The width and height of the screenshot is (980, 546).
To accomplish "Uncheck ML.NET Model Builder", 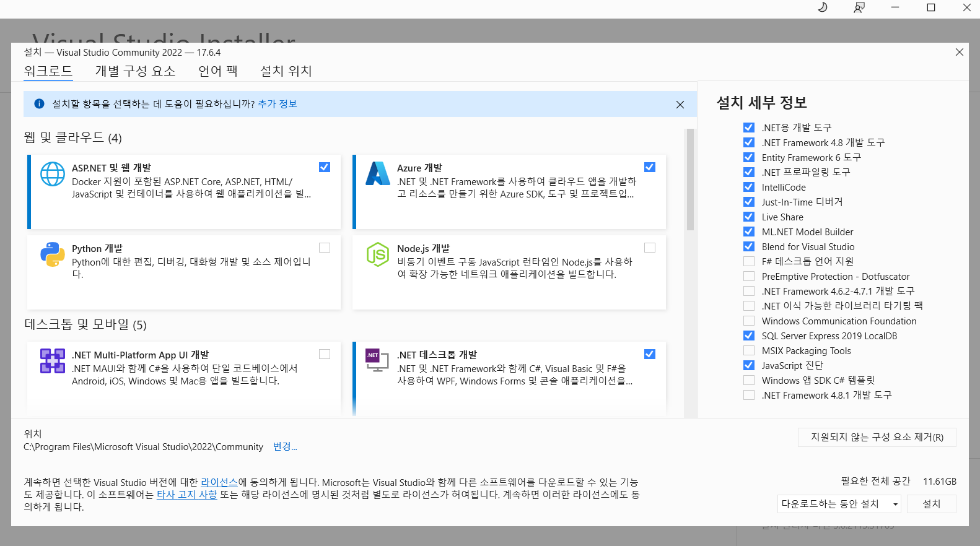I will point(749,232).
